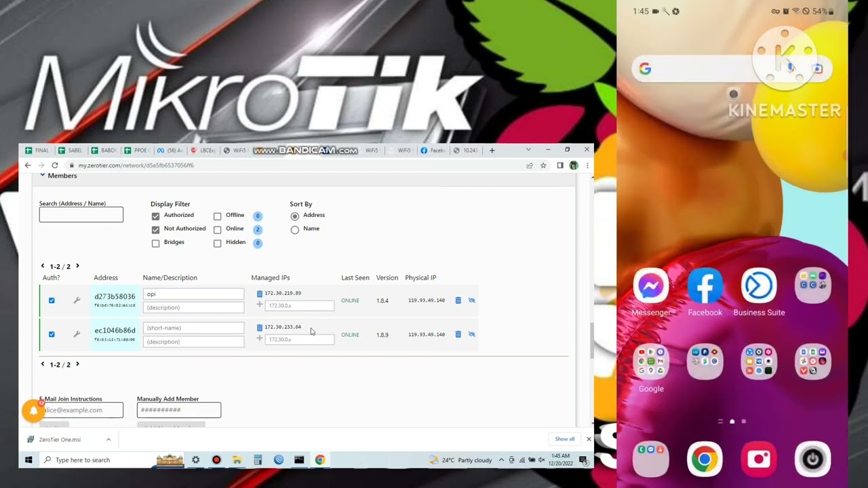
Task: Expand options for ZeroTier One.msi download
Action: pos(108,440)
